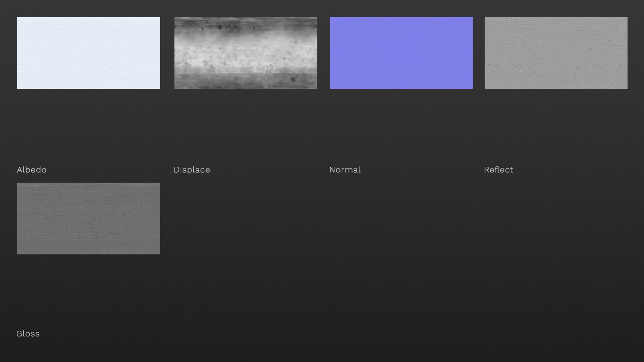Screen dimensions: 644x362
Task: Open the Albedo texture thumbnail
Action: pos(88,53)
